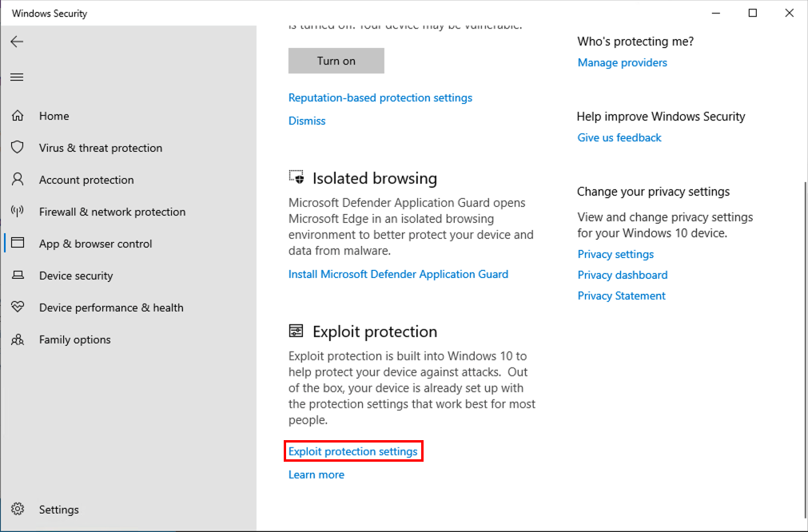Click the Device performance heart icon
Screen dimensions: 808x532
point(18,307)
